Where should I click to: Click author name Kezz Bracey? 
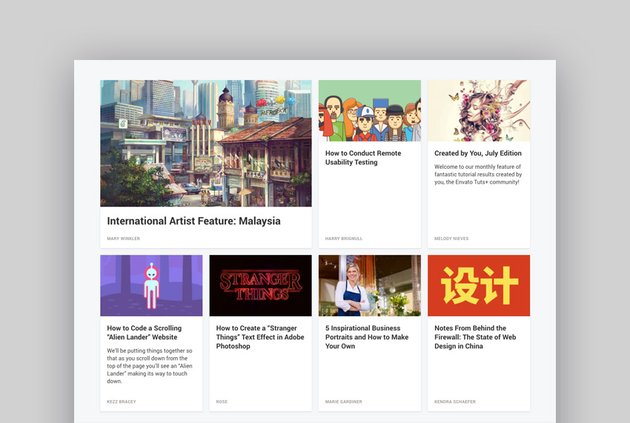tap(121, 402)
